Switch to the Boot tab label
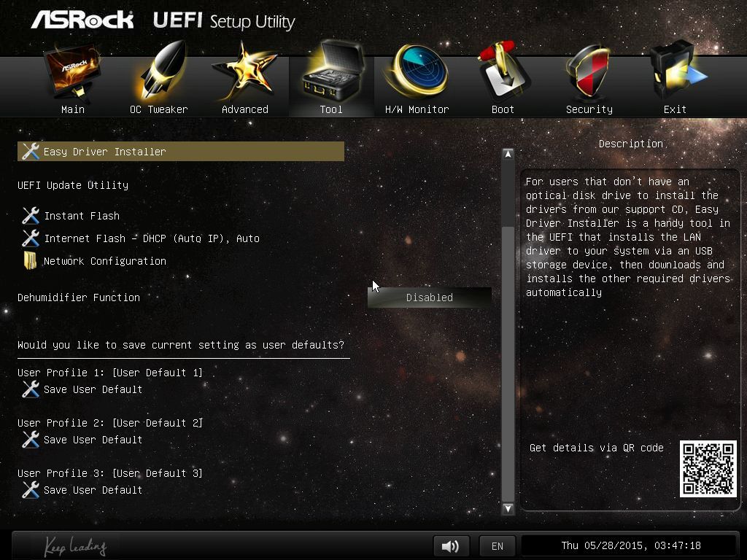747x560 pixels. point(503,109)
